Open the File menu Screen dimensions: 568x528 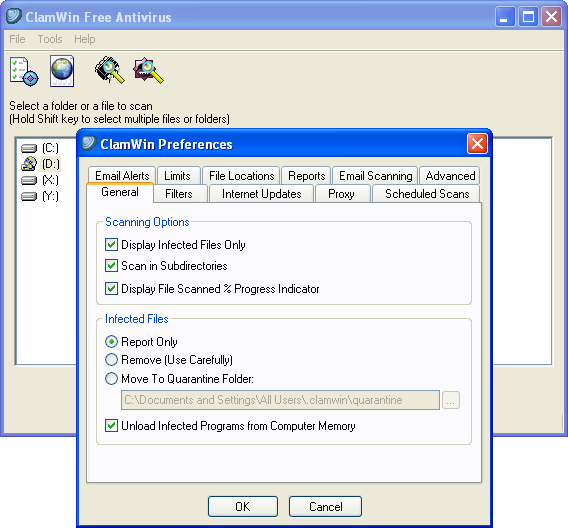point(17,39)
